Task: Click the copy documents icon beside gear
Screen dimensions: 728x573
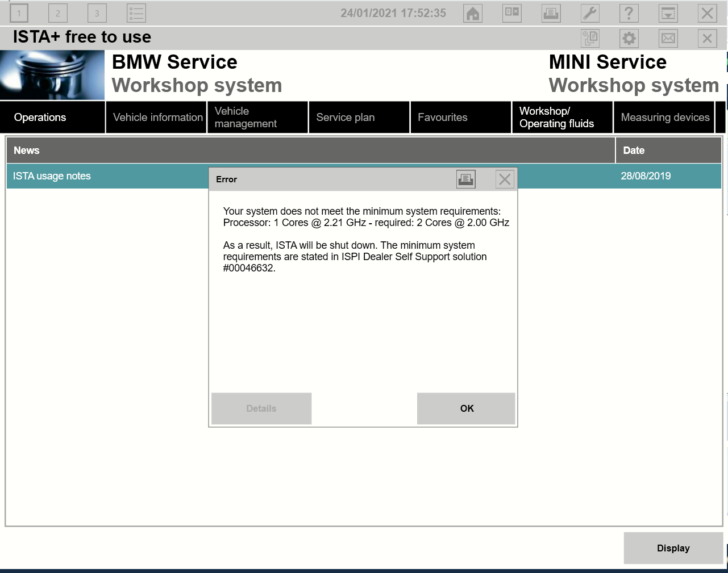Action: [590, 39]
